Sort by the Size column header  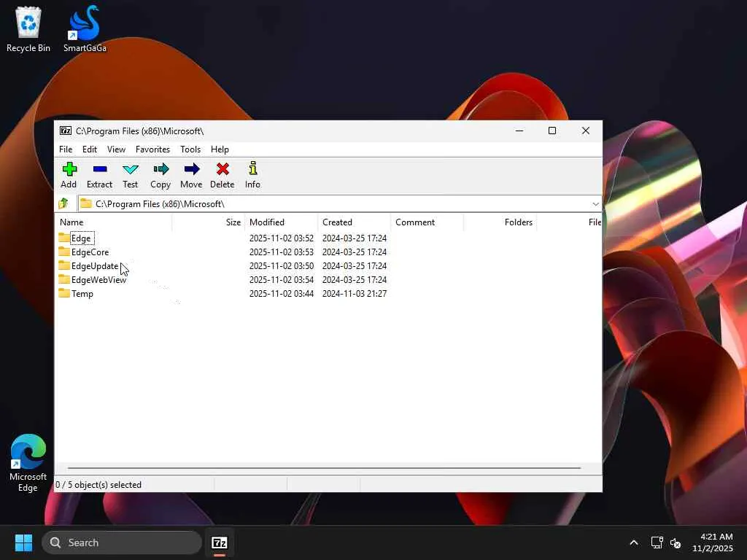coord(208,222)
